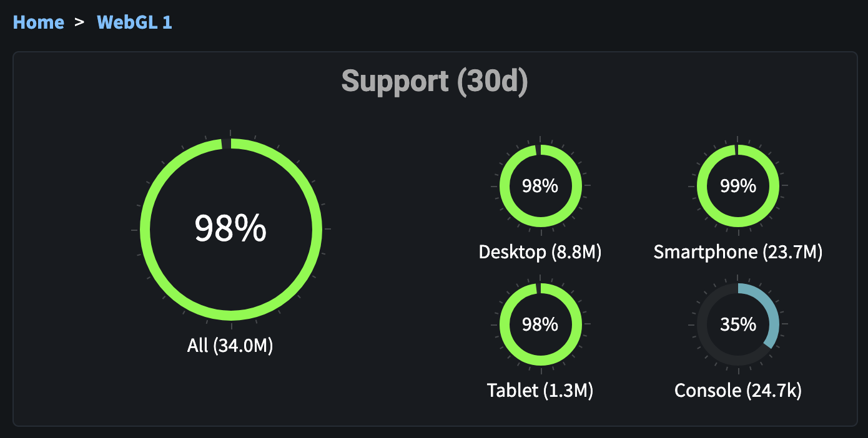Click the Console (24.7k) label
This screenshot has width=868, height=438.
click(737, 391)
